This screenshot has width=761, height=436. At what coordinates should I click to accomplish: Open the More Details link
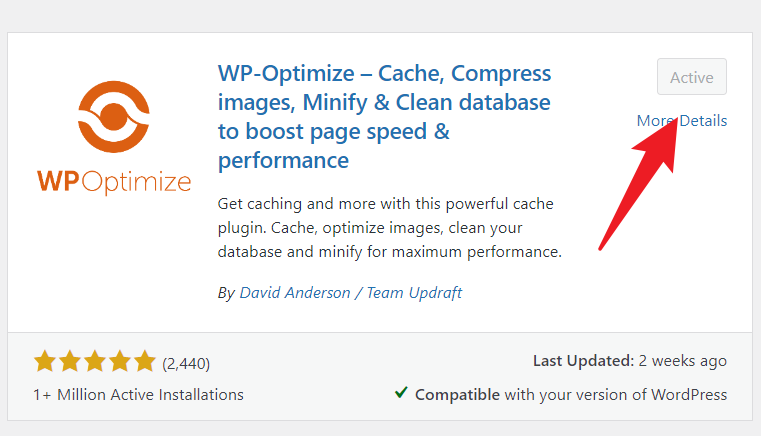682,121
